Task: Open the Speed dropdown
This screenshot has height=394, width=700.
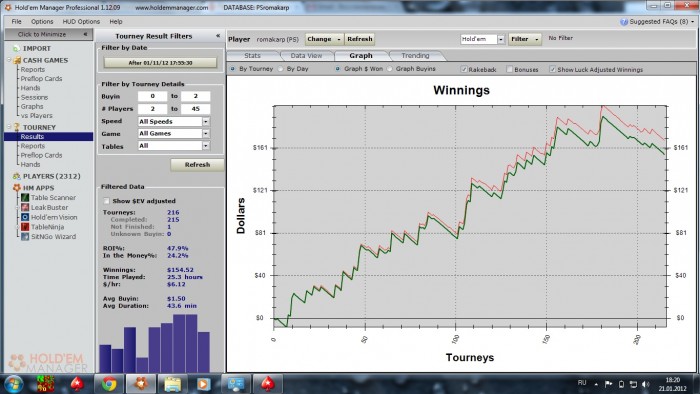Action: pyautogui.click(x=206, y=121)
